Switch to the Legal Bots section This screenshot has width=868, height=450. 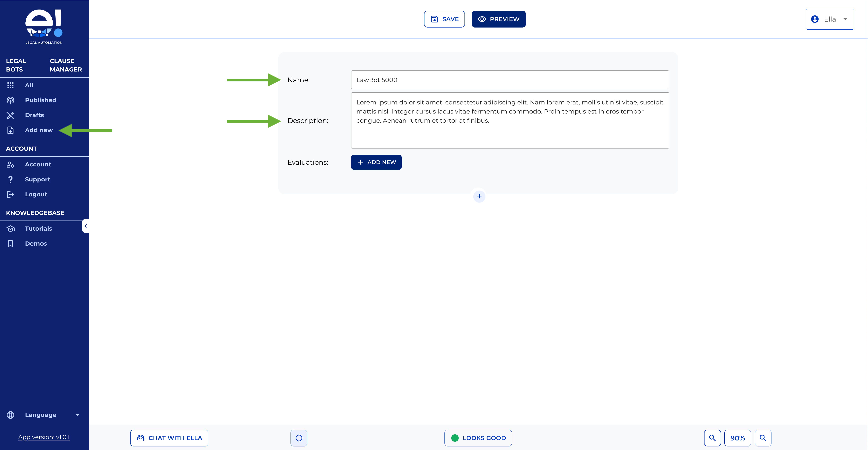point(16,65)
